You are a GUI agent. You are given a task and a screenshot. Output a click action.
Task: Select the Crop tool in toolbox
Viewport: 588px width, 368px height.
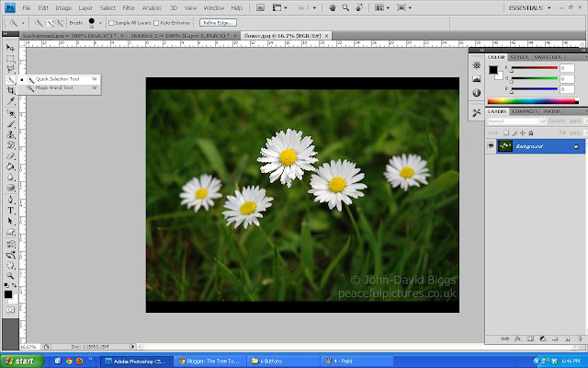[10, 90]
